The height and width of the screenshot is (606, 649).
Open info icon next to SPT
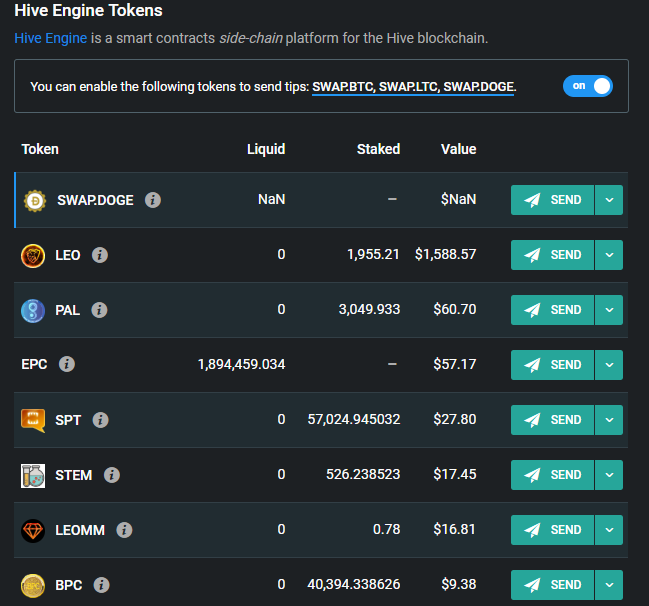click(x=101, y=420)
